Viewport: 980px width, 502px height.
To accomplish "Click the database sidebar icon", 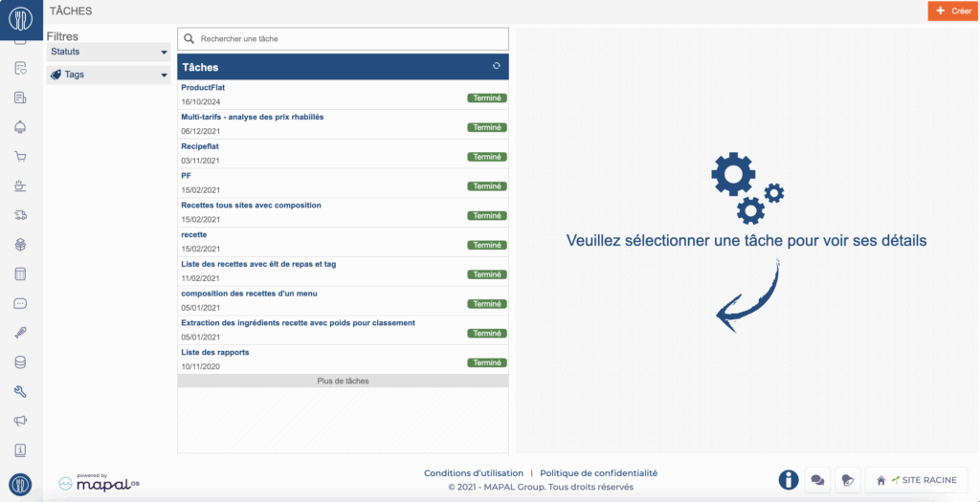I will coord(20,362).
